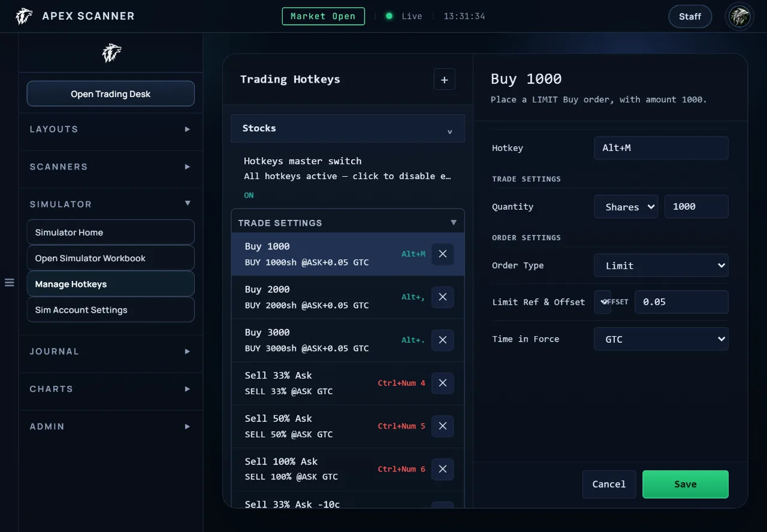Select the Buy 3000 hotkey row
Viewport: 767px width, 532px height.
348,340
